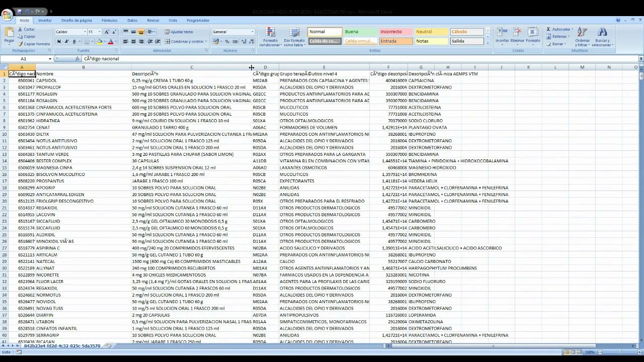Click the percent style icon
Image resolution: width=644 pixels, height=362 pixels.
tap(227, 42)
